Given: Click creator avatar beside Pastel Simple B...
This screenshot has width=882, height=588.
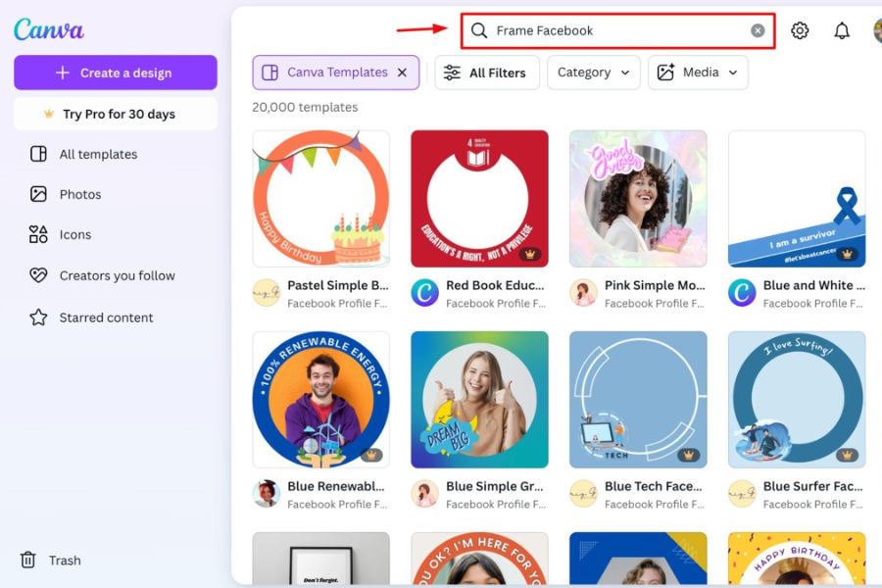Looking at the screenshot, I should click(266, 293).
